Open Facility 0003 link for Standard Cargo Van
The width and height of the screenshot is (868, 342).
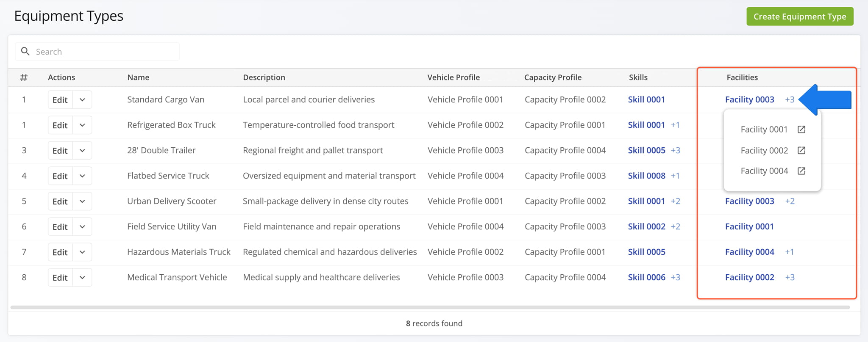pyautogui.click(x=749, y=99)
